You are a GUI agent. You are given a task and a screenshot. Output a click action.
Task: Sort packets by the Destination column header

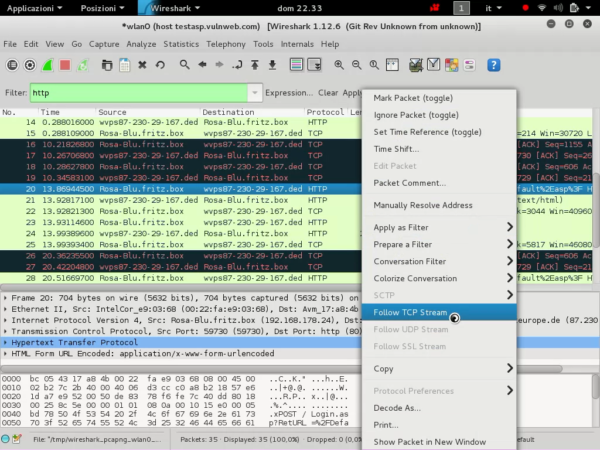(x=252, y=112)
